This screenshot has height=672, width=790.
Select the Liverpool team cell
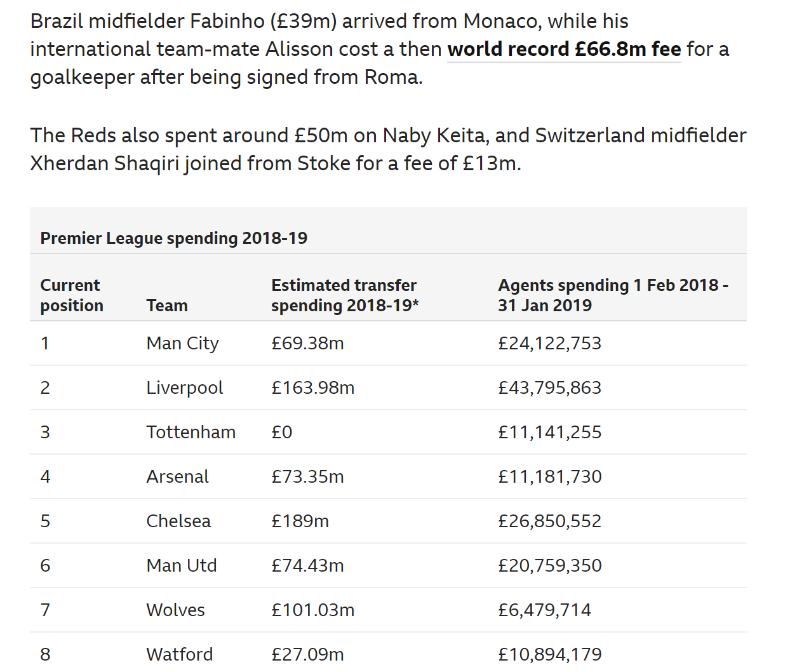185,387
